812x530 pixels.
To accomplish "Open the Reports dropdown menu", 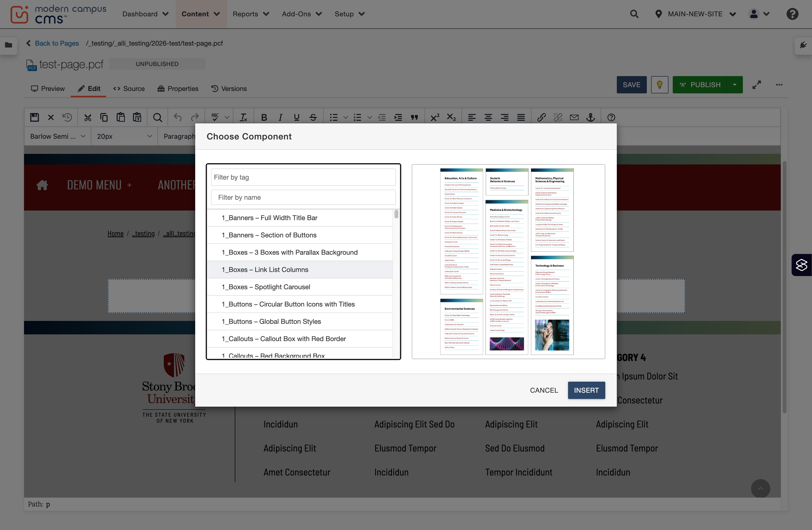I will (251, 14).
